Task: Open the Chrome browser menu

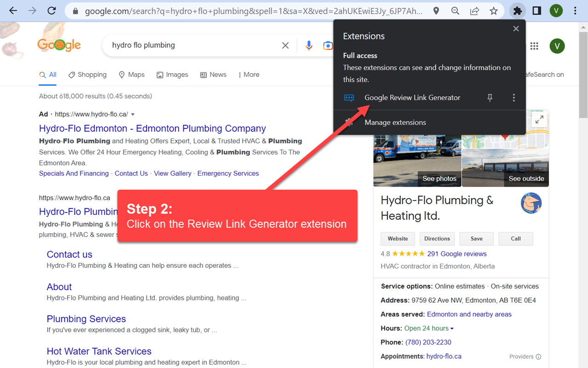Action: pos(575,10)
